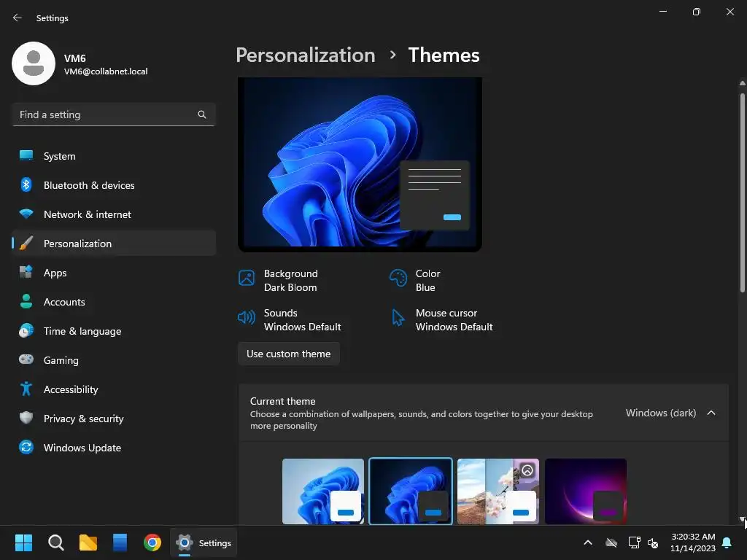Click the Find a setting search field

114,114
